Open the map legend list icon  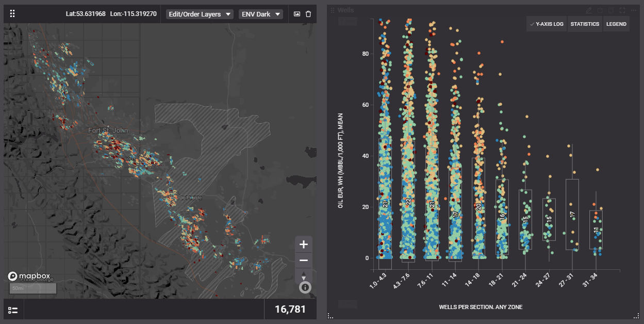tap(13, 310)
